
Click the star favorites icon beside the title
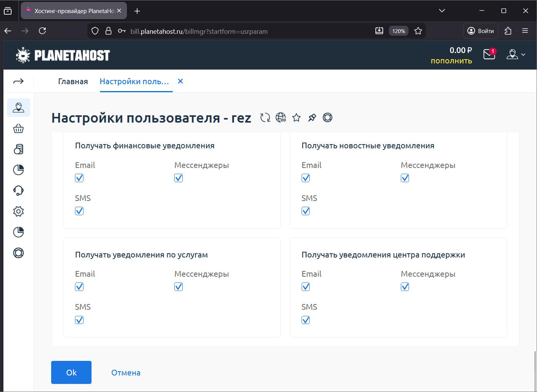(296, 118)
